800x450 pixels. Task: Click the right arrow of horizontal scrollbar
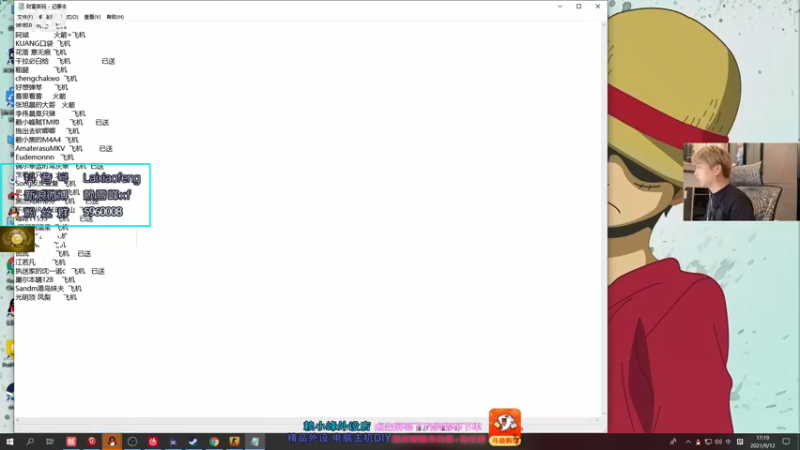click(596, 420)
